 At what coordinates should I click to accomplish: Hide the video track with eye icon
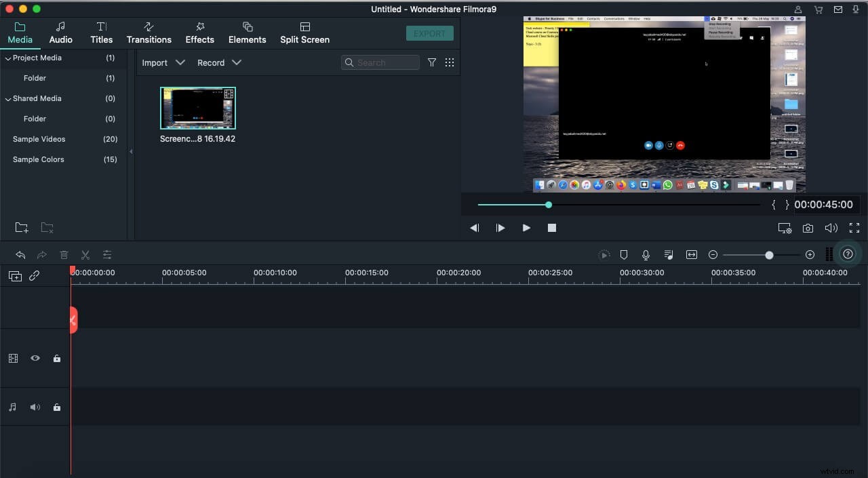coord(35,358)
